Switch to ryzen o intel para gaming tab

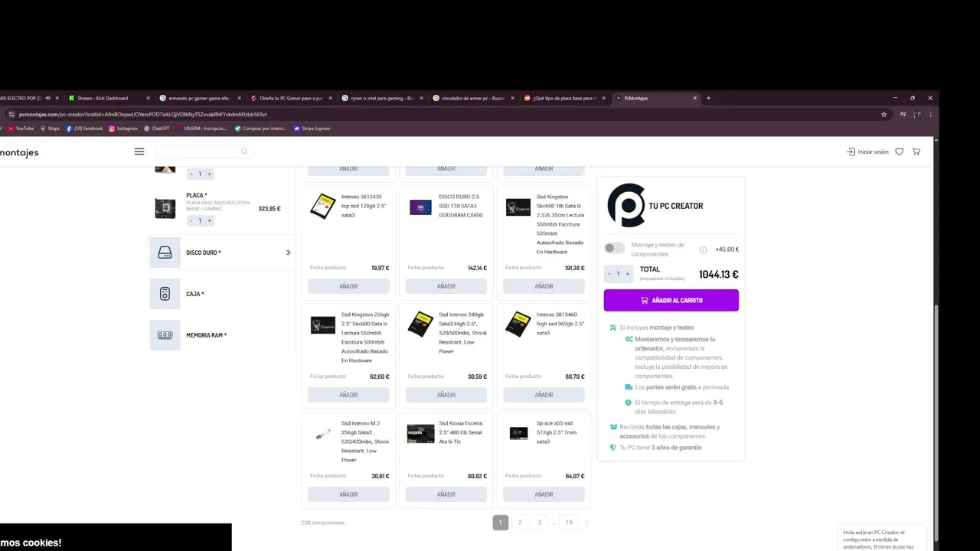pyautogui.click(x=383, y=98)
